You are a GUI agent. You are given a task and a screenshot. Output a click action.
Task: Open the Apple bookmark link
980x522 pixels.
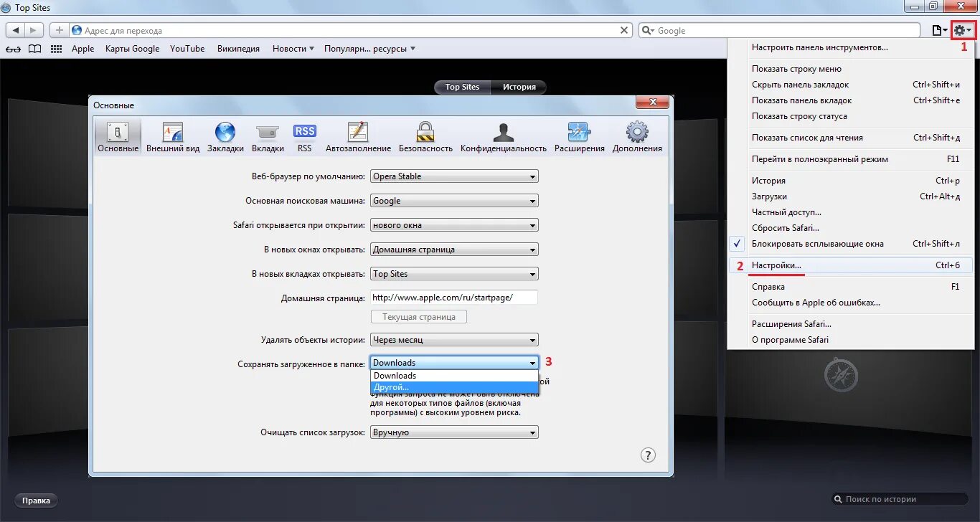(83, 49)
